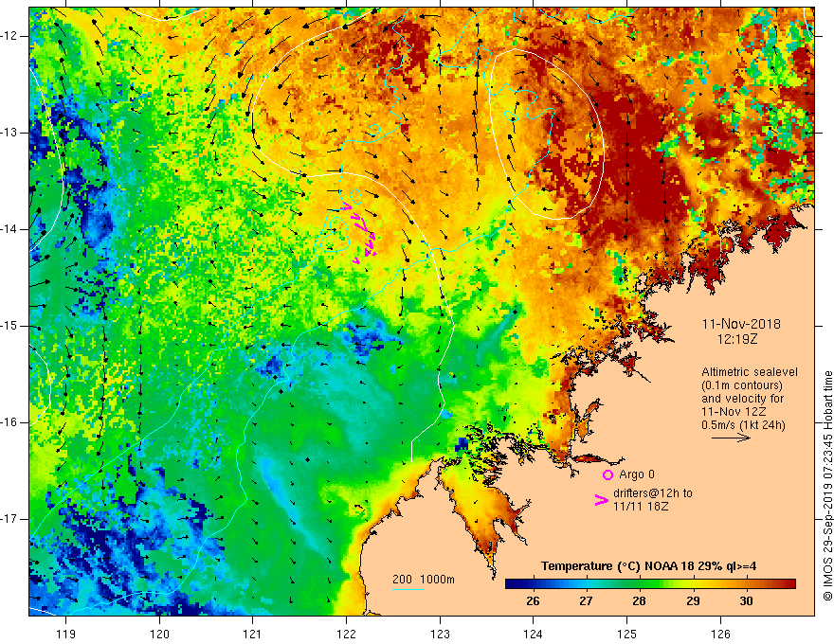Click the 11-Nov-2018 date label
Image resolution: width=834 pixels, height=644 pixels.
pyautogui.click(x=741, y=324)
